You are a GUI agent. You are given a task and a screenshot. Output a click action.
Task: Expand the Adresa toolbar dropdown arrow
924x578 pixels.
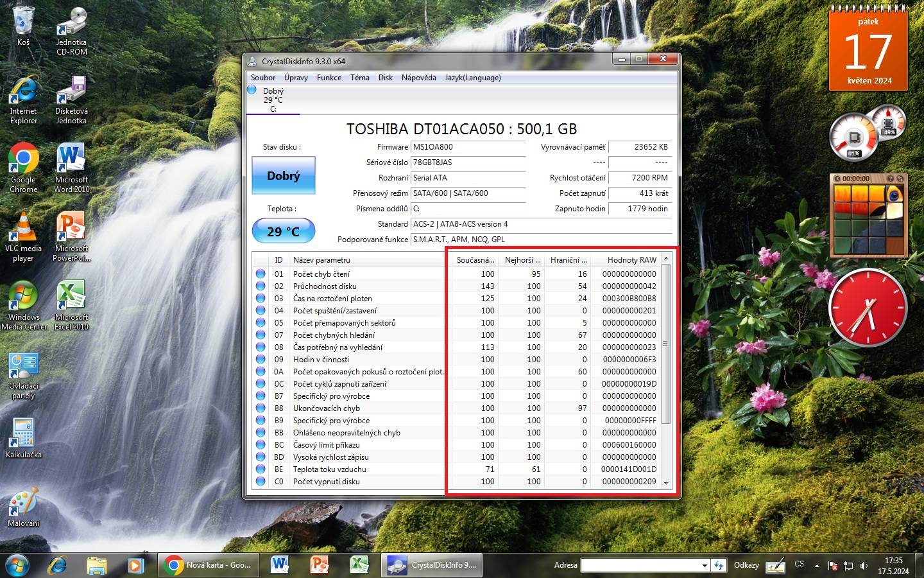coord(704,565)
